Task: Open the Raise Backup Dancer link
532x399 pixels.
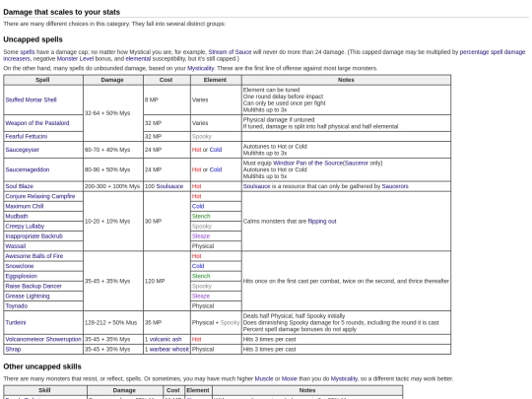Action: point(33,286)
